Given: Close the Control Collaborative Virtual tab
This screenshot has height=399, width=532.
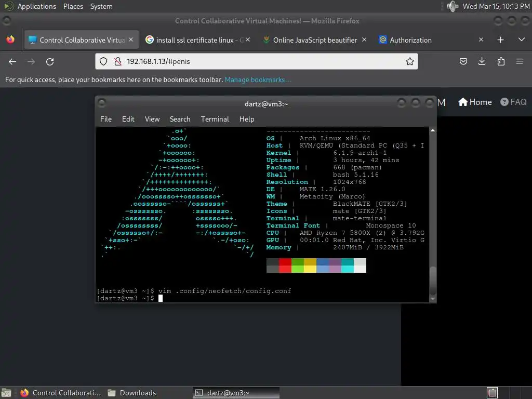Looking at the screenshot, I should [x=131, y=39].
